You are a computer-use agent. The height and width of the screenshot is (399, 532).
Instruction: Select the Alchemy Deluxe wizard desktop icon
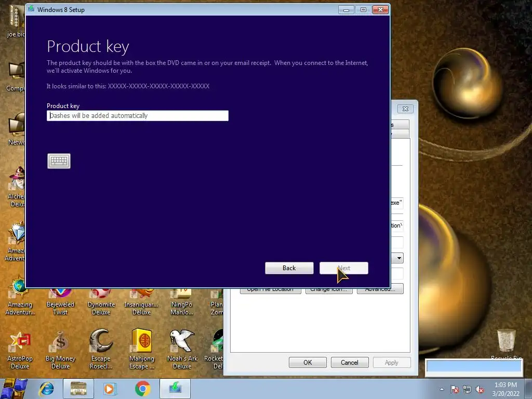click(16, 187)
